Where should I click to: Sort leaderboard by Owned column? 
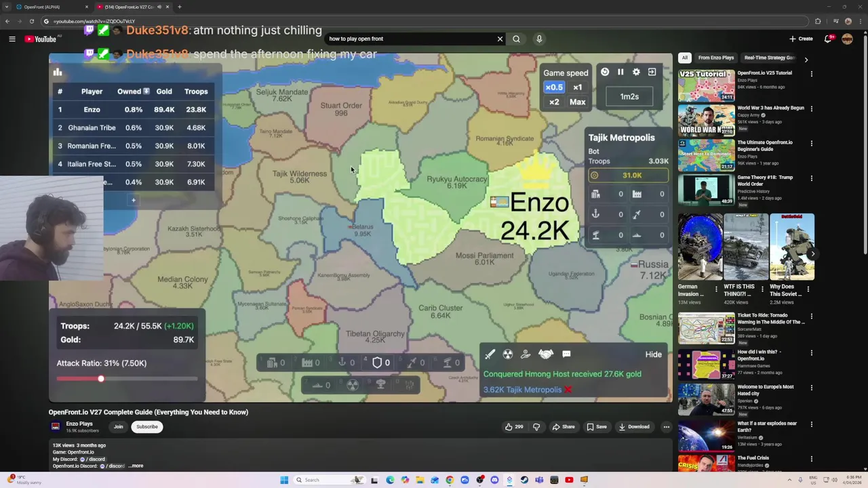coord(134,91)
